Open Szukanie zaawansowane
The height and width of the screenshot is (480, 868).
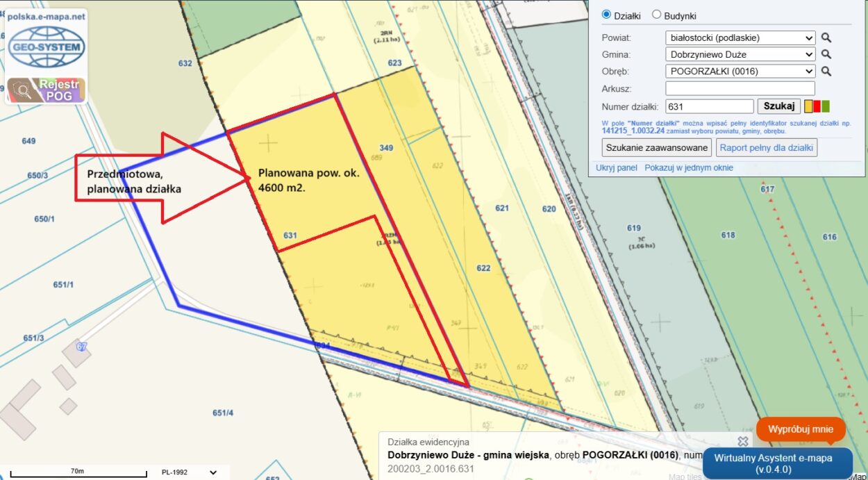coord(657,147)
